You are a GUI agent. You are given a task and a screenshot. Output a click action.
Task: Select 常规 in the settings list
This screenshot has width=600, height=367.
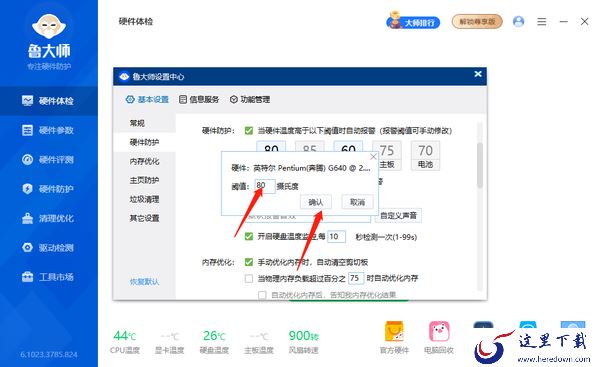(145, 123)
